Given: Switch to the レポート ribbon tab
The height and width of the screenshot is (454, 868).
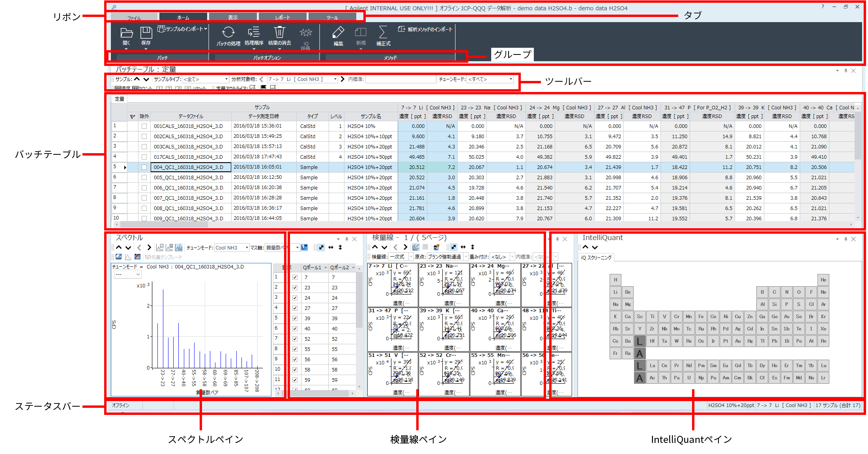Looking at the screenshot, I should [282, 17].
